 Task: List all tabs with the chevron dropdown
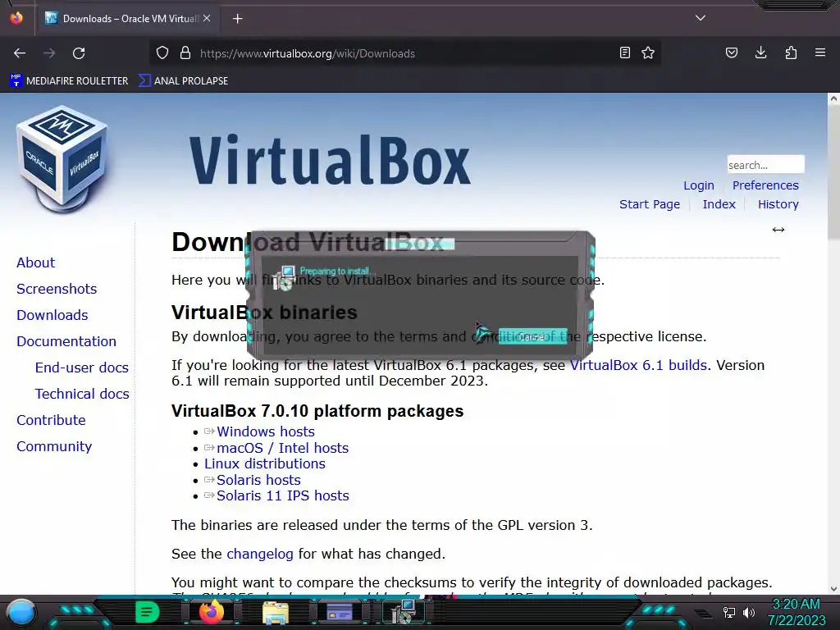pyautogui.click(x=701, y=18)
